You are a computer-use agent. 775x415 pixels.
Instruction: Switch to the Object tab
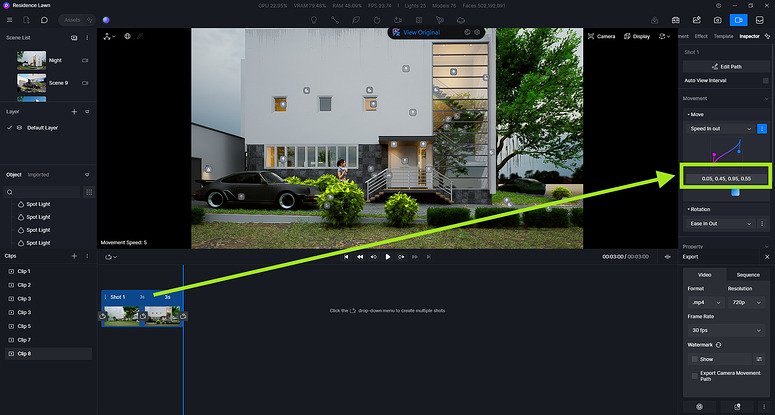13,174
